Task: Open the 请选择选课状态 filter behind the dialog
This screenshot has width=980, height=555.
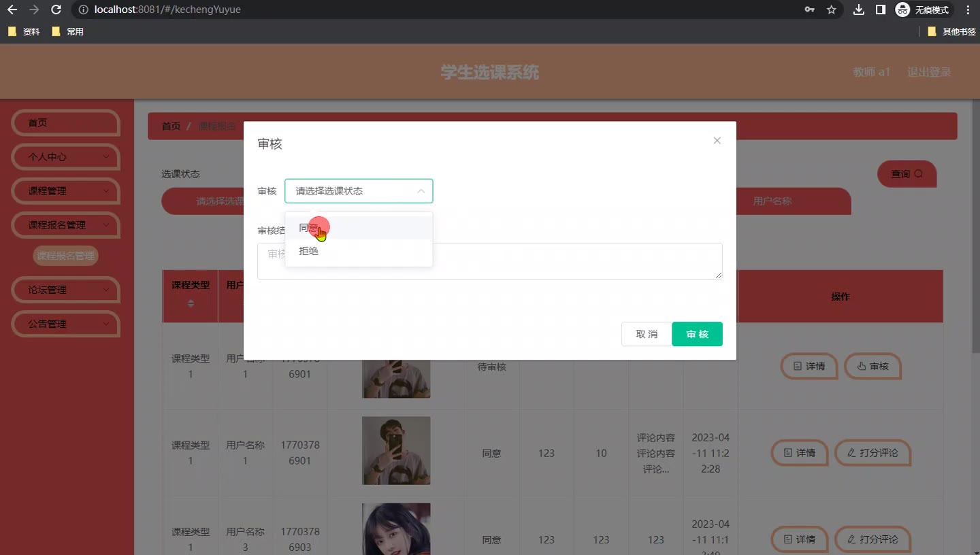Action: click(203, 201)
